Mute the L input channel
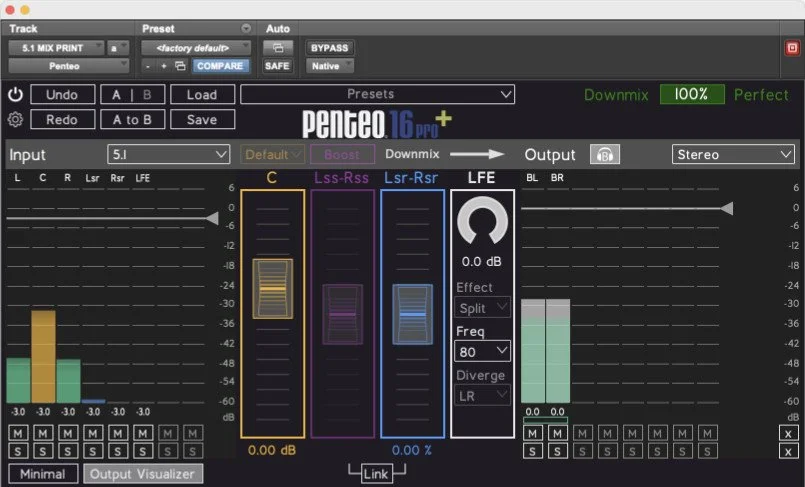This screenshot has width=805, height=487. [18, 434]
